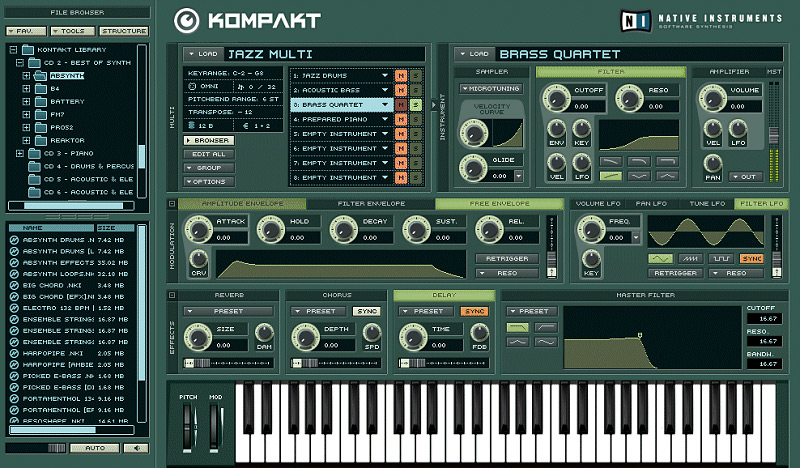This screenshot has height=468, width=800.
Task: Switch to the Free Envelope tab
Action: tap(499, 204)
